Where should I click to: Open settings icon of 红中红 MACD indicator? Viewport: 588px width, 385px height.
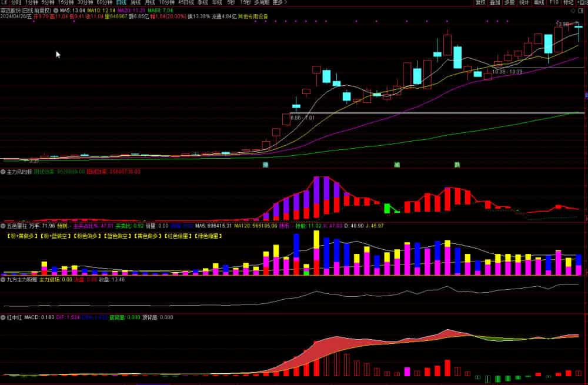coord(3,317)
